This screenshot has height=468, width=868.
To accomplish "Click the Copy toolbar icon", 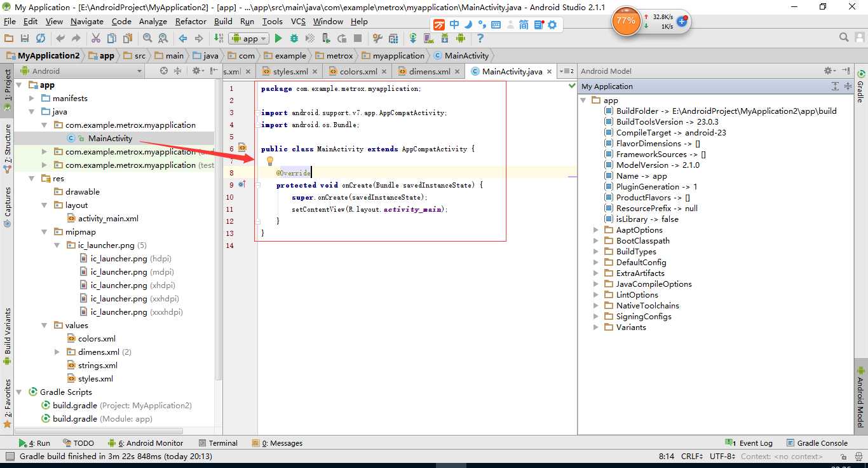I will [x=111, y=39].
